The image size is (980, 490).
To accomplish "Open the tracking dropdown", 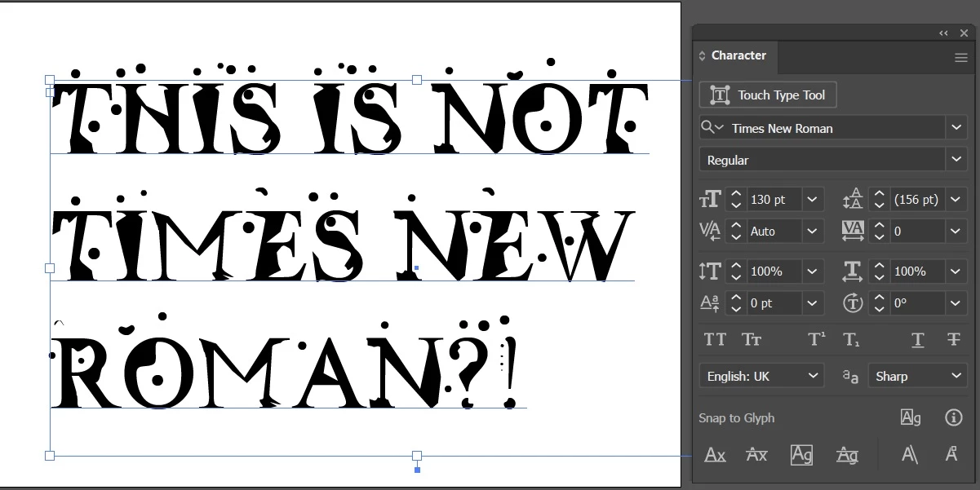I will (956, 231).
